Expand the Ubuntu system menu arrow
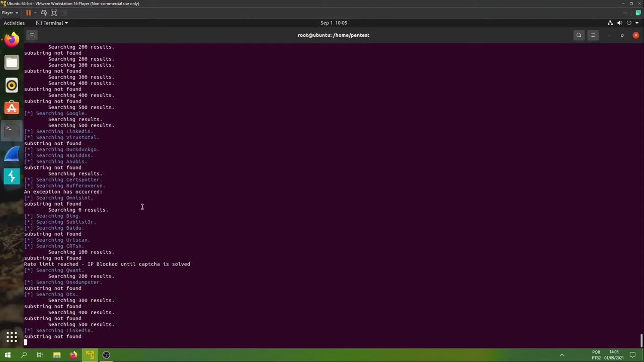This screenshot has height=362, width=644. pyautogui.click(x=636, y=23)
